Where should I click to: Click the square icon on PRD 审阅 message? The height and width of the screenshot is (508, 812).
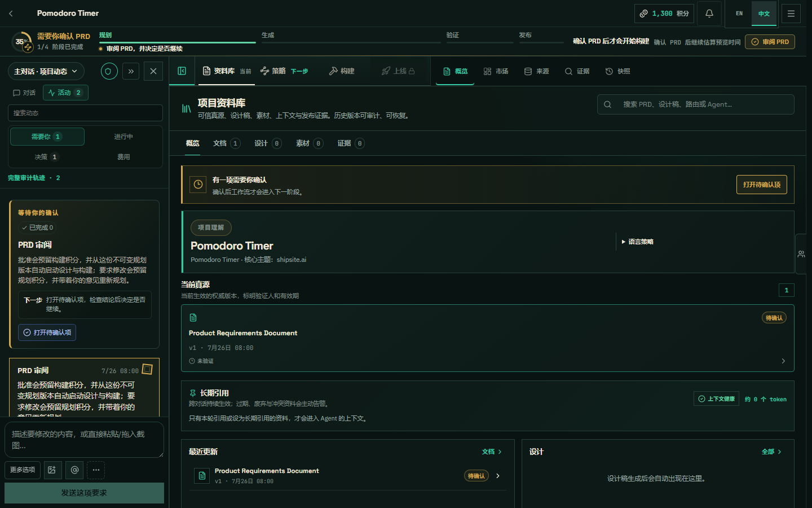pyautogui.click(x=147, y=369)
